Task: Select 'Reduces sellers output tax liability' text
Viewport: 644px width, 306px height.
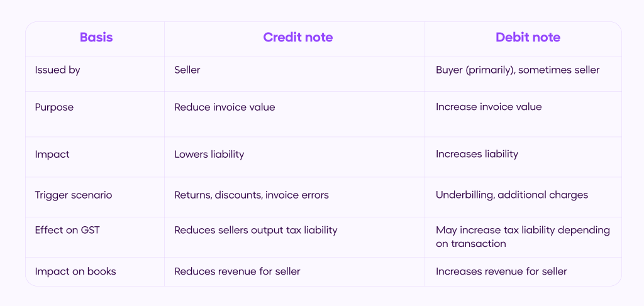Action: coord(255,230)
